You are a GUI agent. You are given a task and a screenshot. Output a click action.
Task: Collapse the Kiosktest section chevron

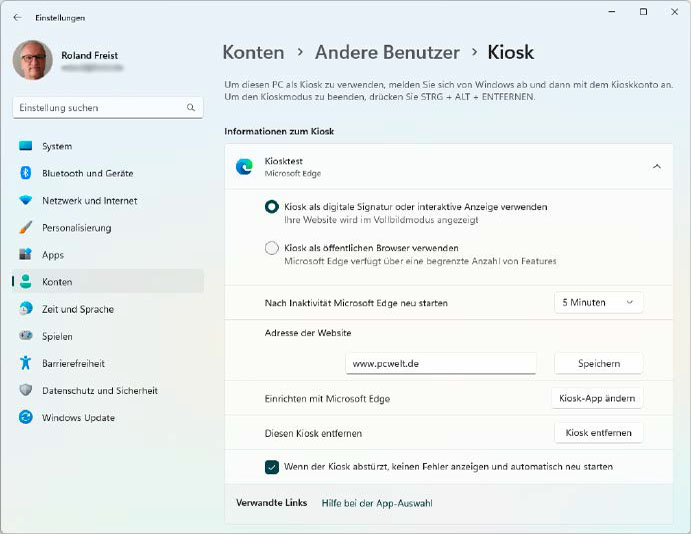[x=657, y=167]
